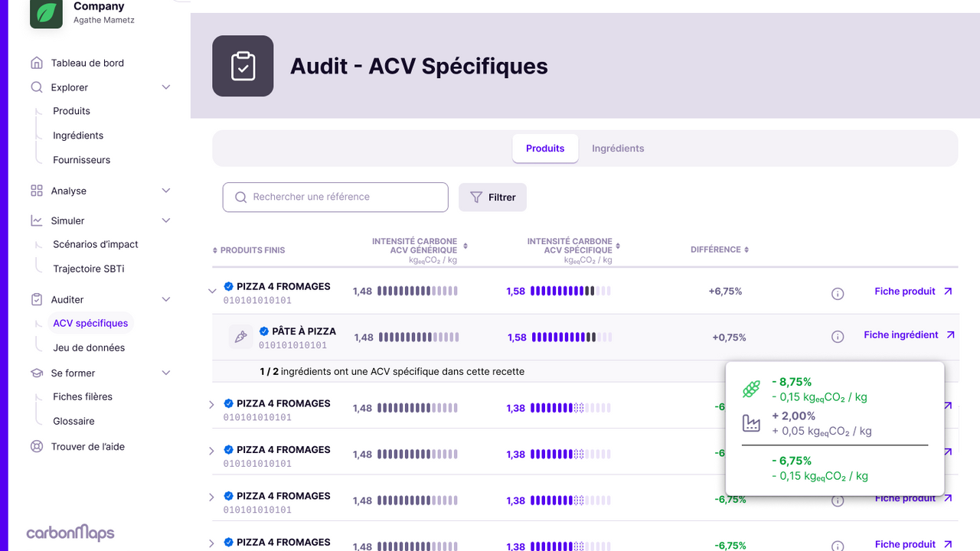Image resolution: width=980 pixels, height=551 pixels.
Task: Sort by Intensité Carbone ACV Générique column
Action: [x=465, y=246]
